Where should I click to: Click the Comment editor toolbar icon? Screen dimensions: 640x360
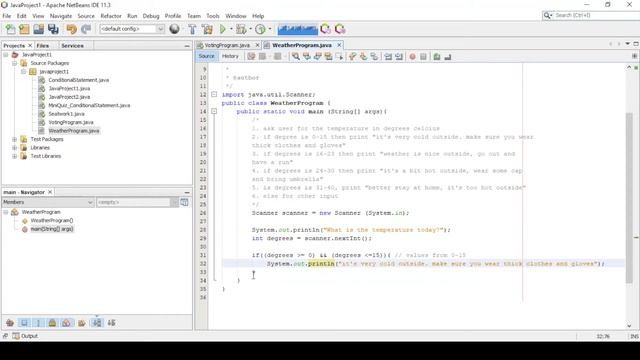click(x=437, y=56)
